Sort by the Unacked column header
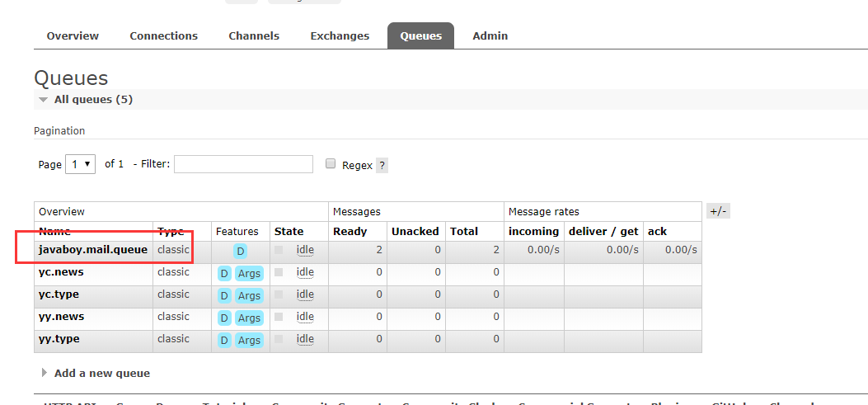This screenshot has height=405, width=868. [415, 232]
